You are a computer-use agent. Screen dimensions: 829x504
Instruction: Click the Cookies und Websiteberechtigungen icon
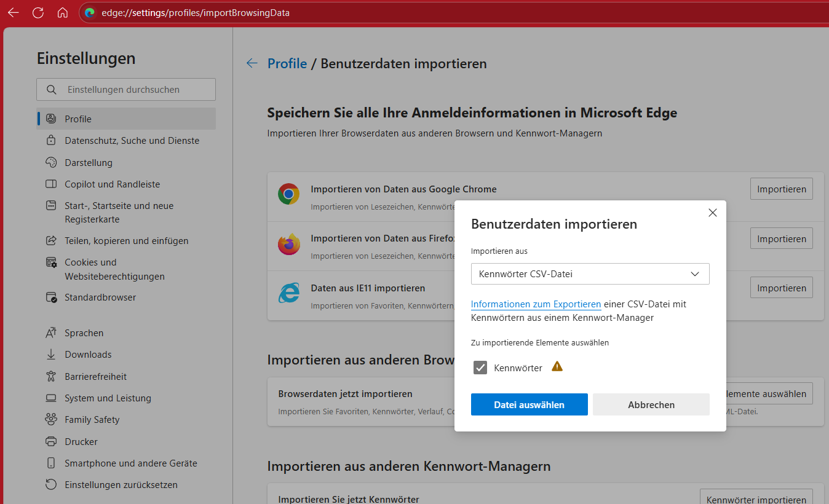52,262
